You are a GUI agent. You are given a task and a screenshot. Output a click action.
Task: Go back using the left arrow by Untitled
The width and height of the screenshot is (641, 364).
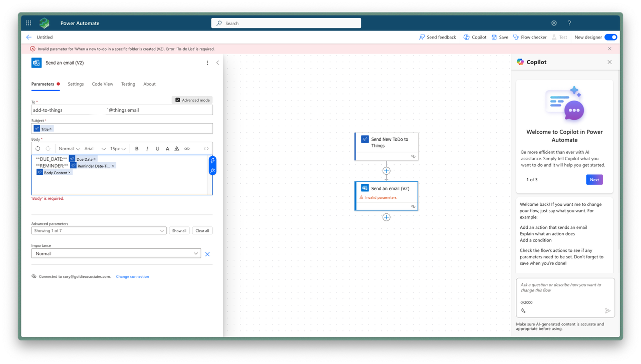(x=29, y=37)
